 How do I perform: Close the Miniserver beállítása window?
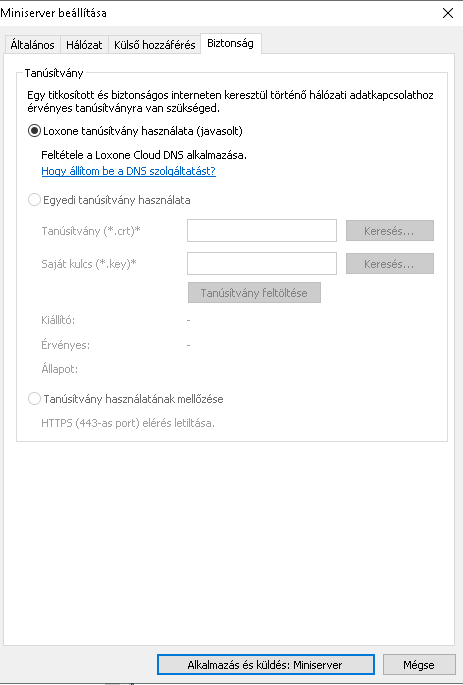448,13
